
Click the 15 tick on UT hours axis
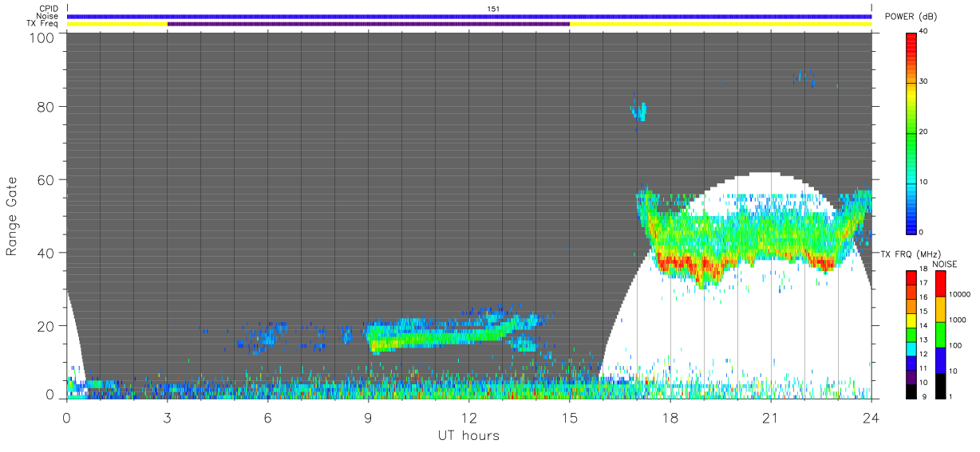pos(570,418)
